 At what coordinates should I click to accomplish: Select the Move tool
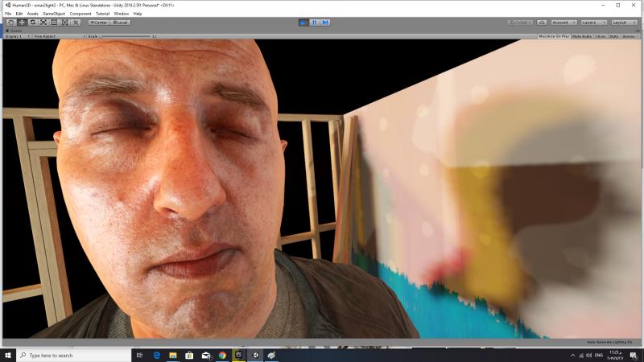click(x=22, y=23)
